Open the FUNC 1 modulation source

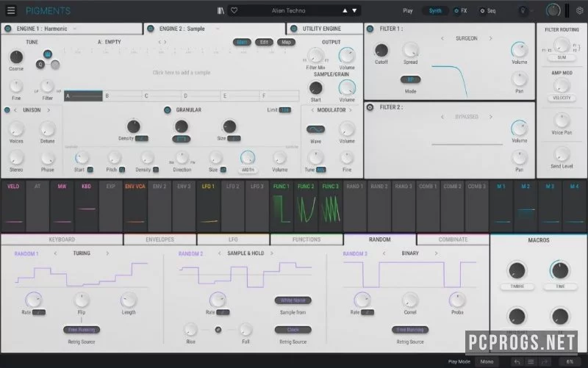(282, 206)
